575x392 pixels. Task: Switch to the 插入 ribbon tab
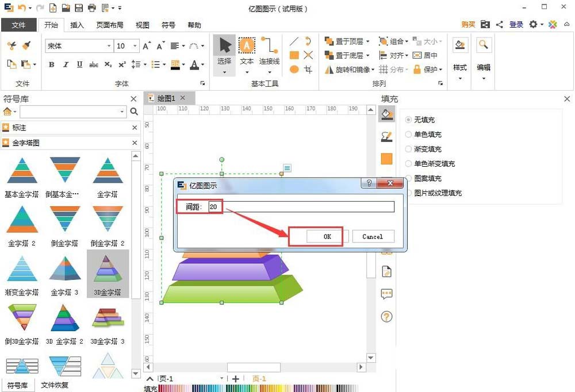78,25
